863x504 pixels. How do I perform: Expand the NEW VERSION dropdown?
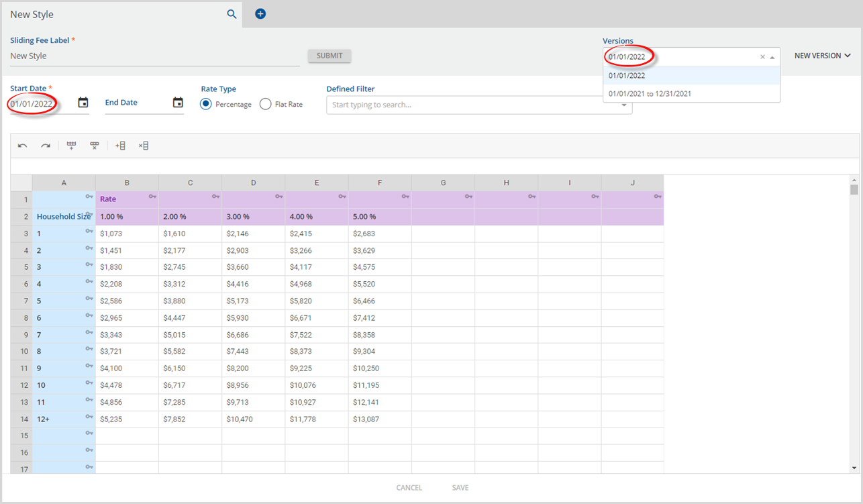click(x=821, y=56)
